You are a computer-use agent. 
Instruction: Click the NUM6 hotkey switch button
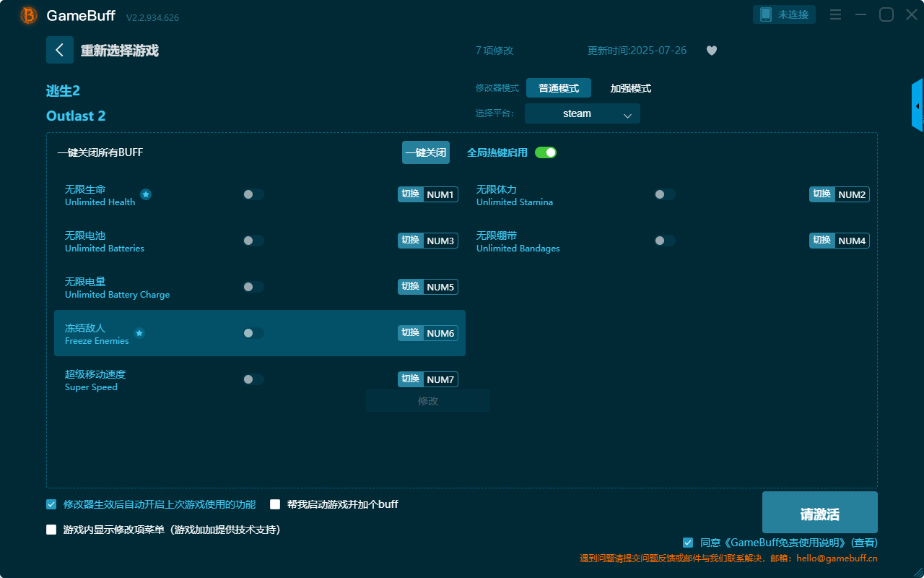pos(428,333)
